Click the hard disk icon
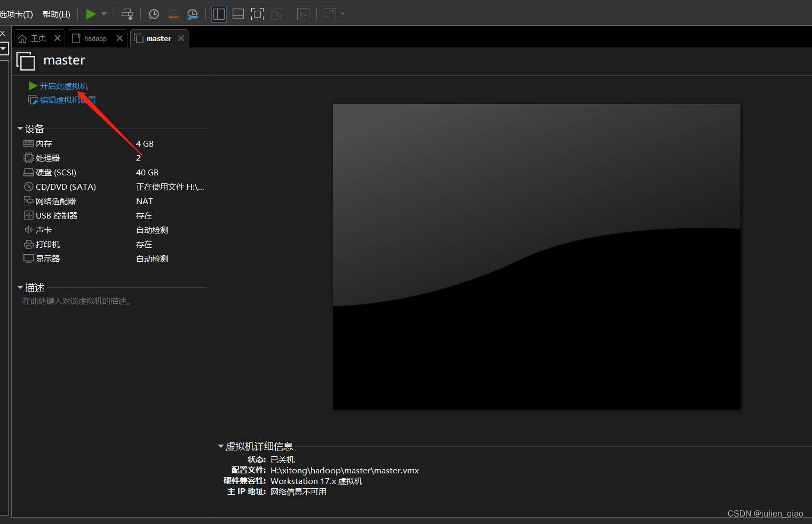This screenshot has height=524, width=812. 29,172
